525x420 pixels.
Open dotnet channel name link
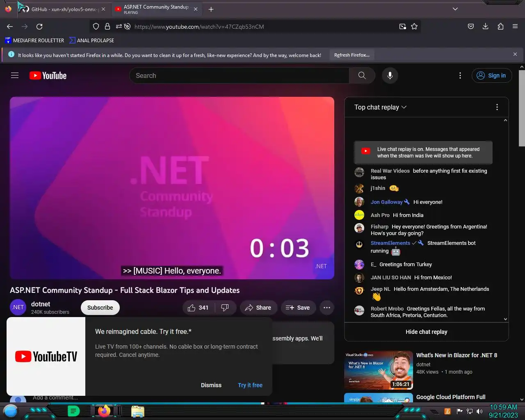tap(41, 304)
